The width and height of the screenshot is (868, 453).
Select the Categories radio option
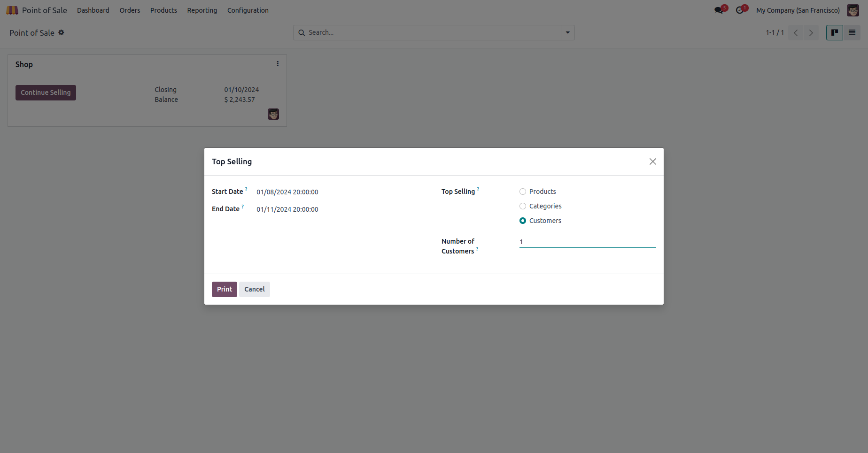523,206
